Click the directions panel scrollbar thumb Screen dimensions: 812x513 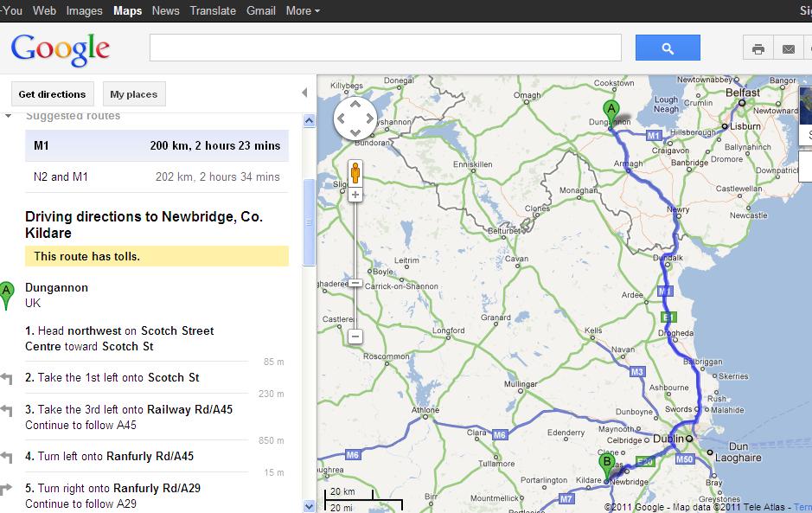tap(310, 222)
